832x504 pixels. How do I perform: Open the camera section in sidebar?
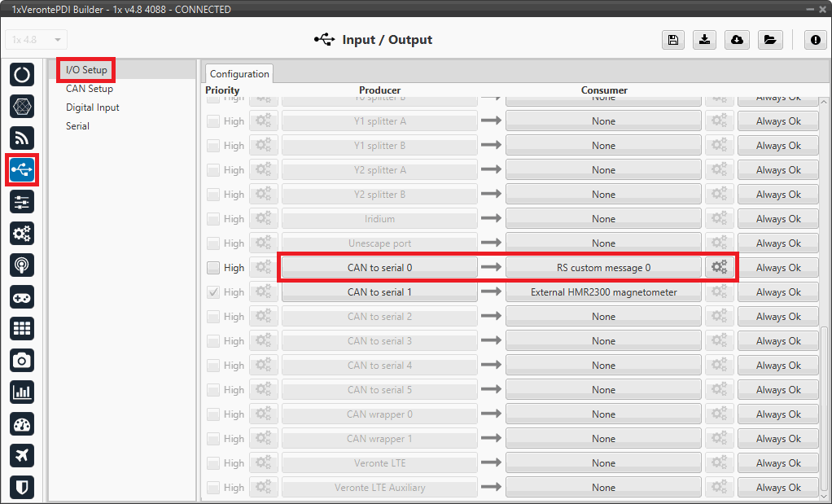[x=22, y=360]
